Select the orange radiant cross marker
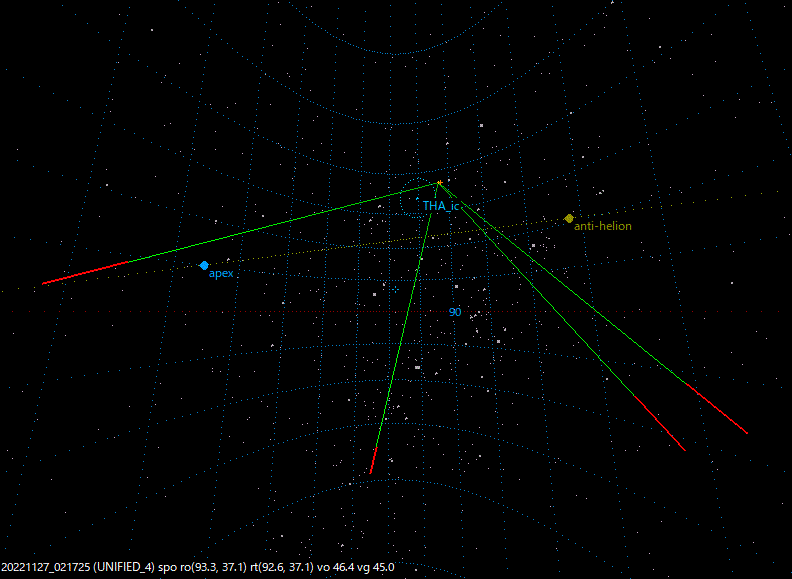Image resolution: width=792 pixels, height=579 pixels. click(440, 182)
